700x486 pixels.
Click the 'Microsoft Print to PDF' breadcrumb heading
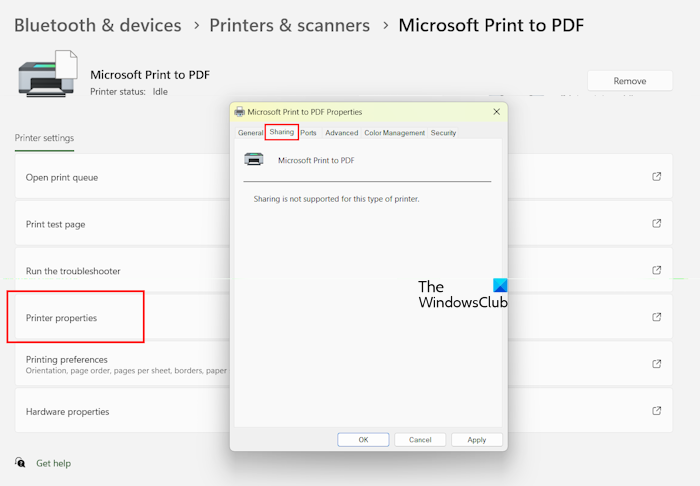[x=491, y=25]
